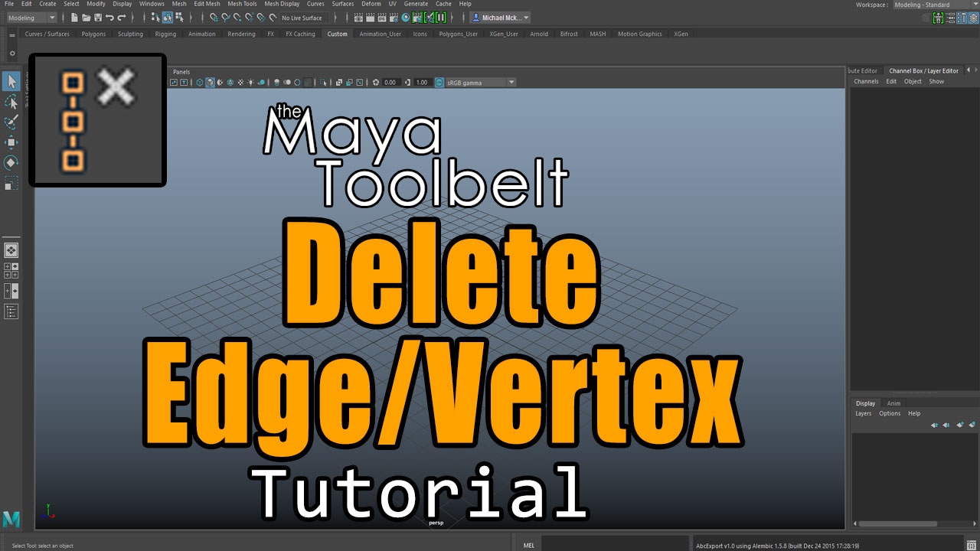Open the shelf tab menu icon

12,34
